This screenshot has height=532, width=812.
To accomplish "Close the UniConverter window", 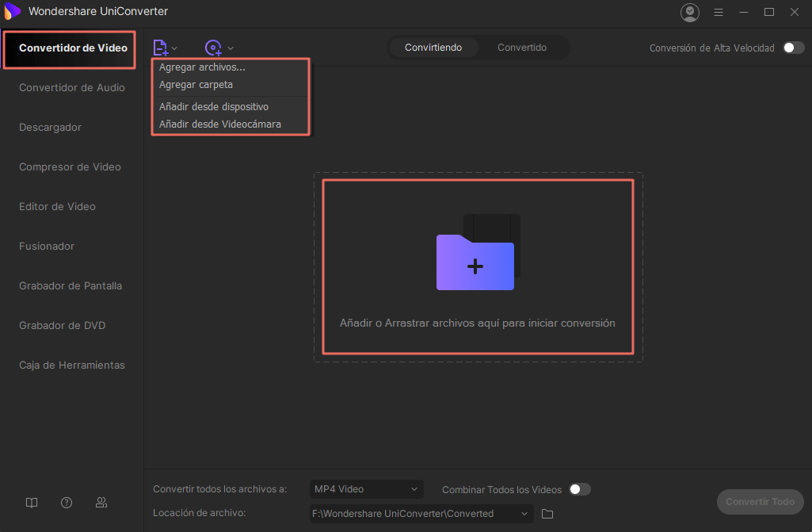I will point(795,12).
